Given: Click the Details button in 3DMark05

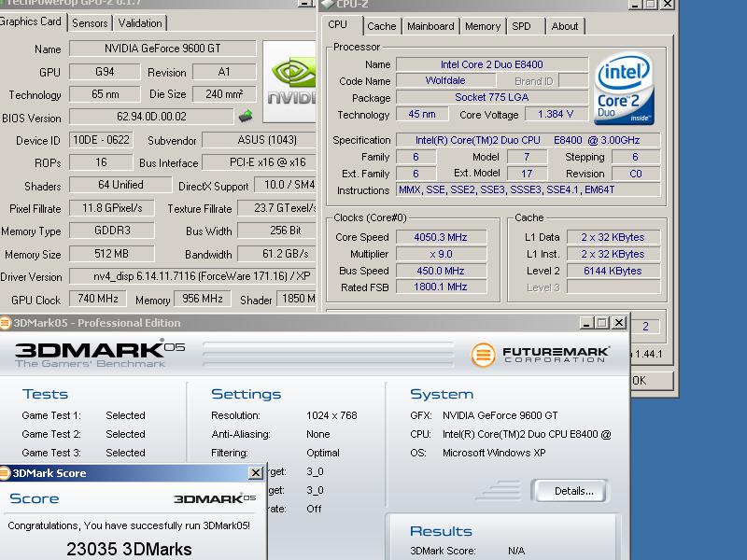Looking at the screenshot, I should (x=571, y=491).
